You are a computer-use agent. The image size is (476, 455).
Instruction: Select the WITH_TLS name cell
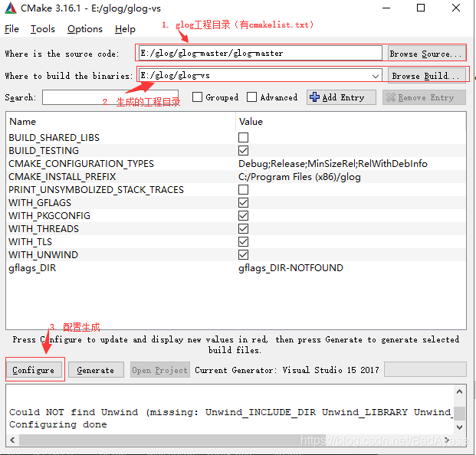pos(31,242)
